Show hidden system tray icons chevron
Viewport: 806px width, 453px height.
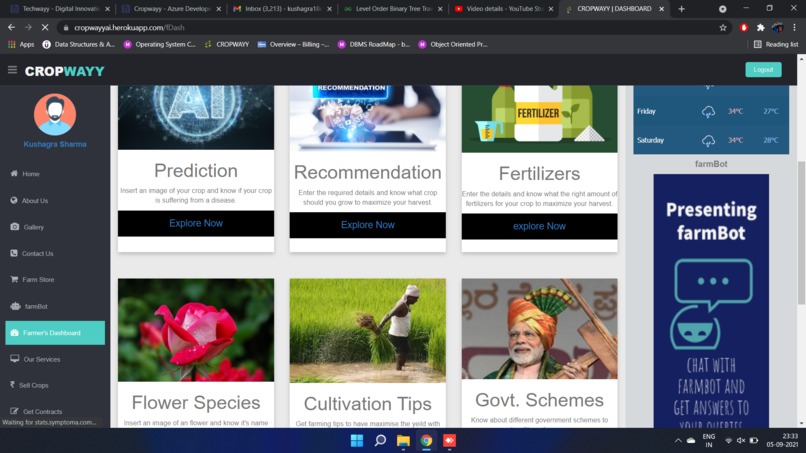click(x=678, y=441)
